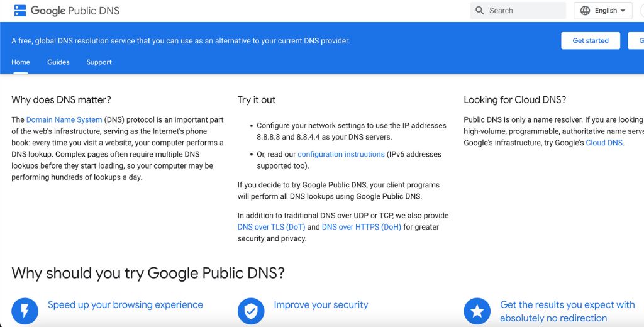Click the Improve your security heading
This screenshot has width=644, height=327.
[321, 305]
